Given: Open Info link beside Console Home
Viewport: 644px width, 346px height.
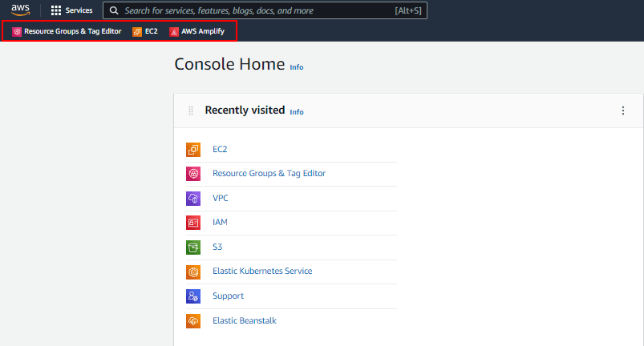Looking at the screenshot, I should pos(297,67).
